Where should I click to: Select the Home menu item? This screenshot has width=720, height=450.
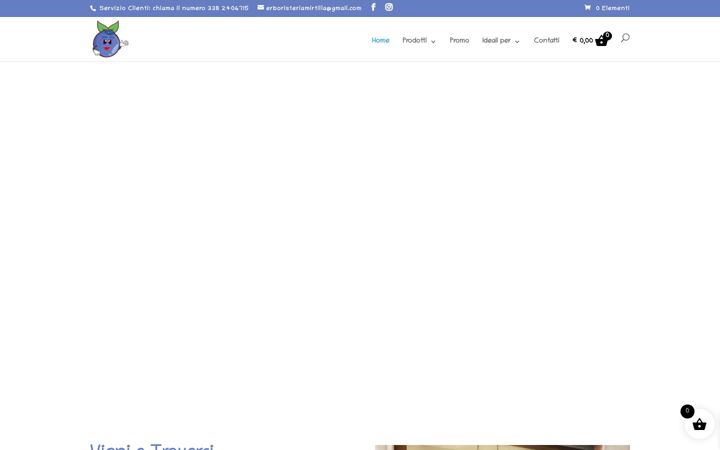[380, 40]
